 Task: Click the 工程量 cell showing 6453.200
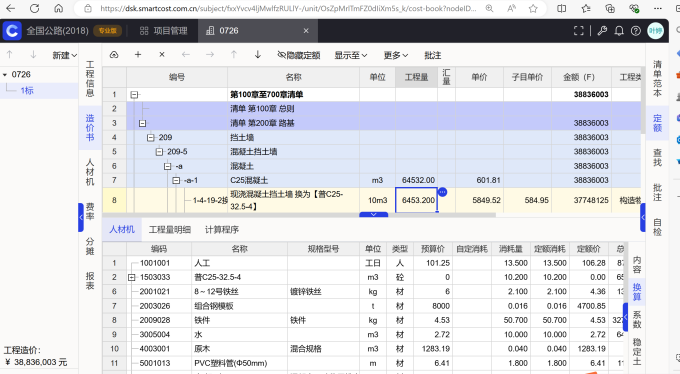click(x=416, y=200)
